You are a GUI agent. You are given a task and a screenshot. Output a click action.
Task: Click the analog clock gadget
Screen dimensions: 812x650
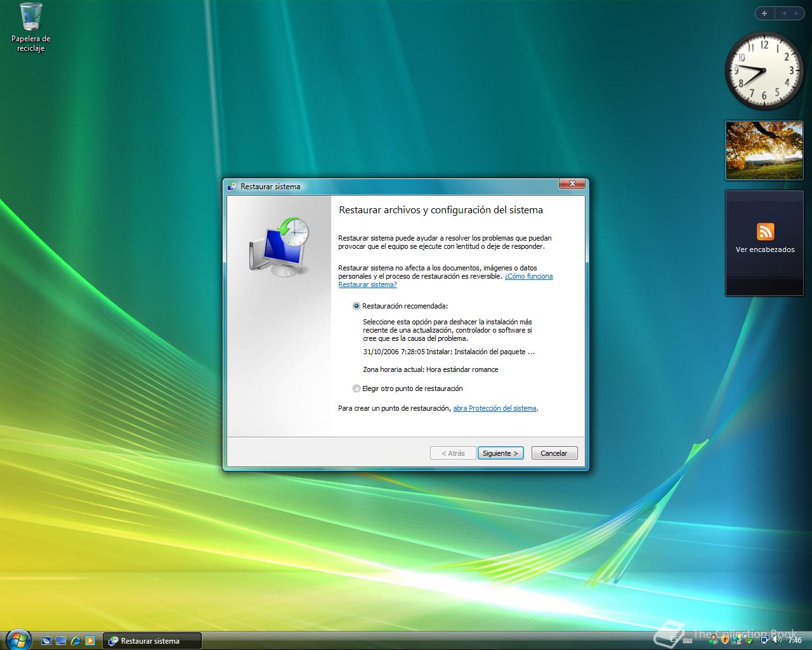764,70
